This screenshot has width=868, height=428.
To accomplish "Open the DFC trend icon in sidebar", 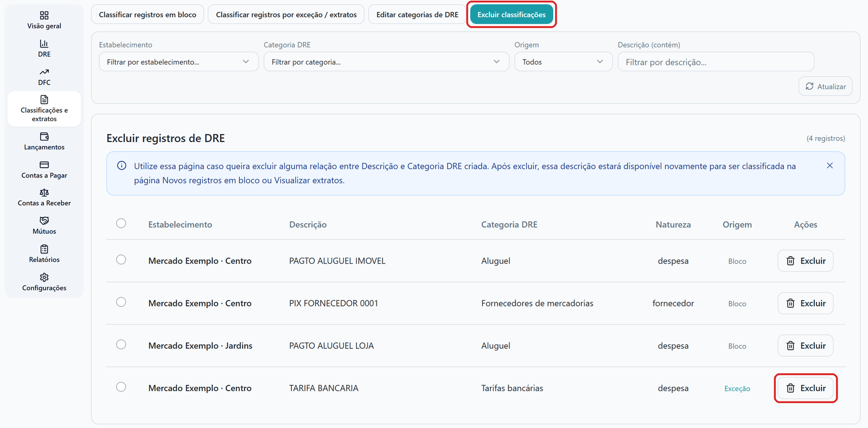I will point(44,72).
